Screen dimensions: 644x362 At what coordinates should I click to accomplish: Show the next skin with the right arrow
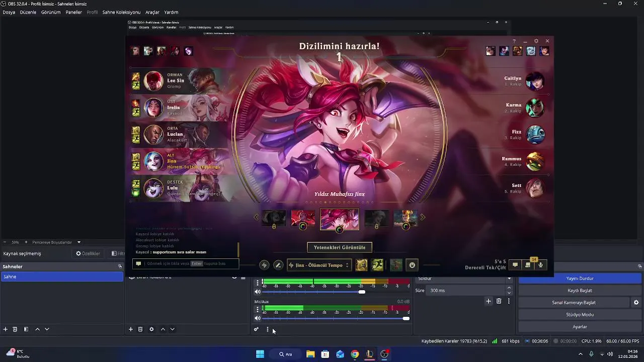tap(423, 217)
